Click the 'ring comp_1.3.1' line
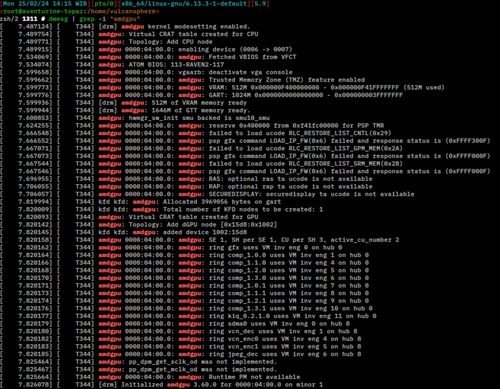This screenshot has width=500, height=389. pyautogui.click(x=290, y=309)
